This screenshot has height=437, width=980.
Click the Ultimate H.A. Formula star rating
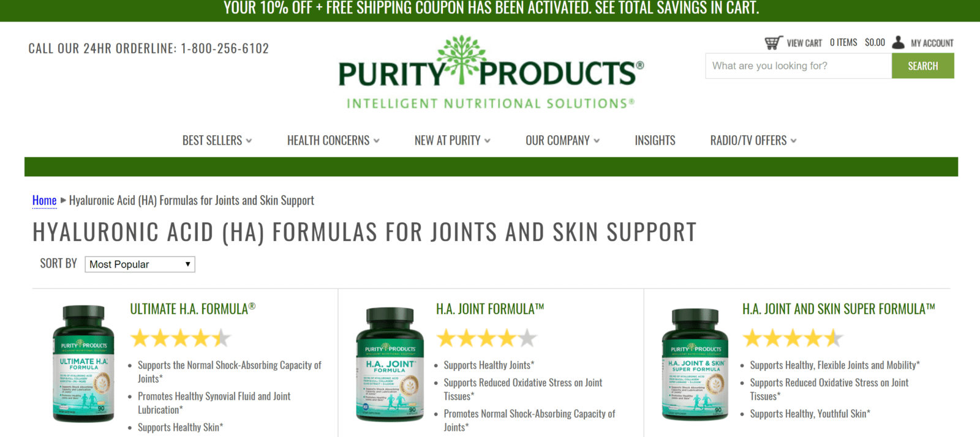point(181,338)
